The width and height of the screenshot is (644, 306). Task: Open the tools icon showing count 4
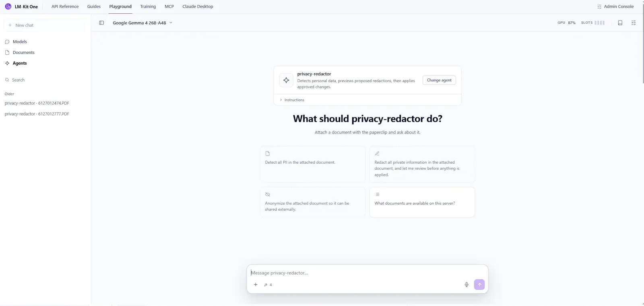[268, 285]
